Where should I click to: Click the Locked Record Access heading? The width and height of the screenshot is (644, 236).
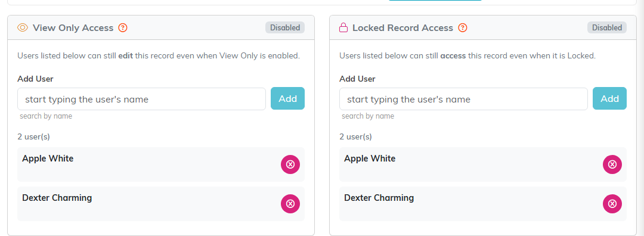click(x=403, y=28)
